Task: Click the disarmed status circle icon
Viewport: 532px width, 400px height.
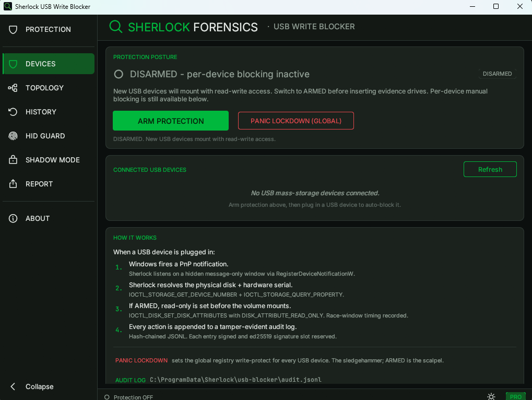Action: click(119, 74)
